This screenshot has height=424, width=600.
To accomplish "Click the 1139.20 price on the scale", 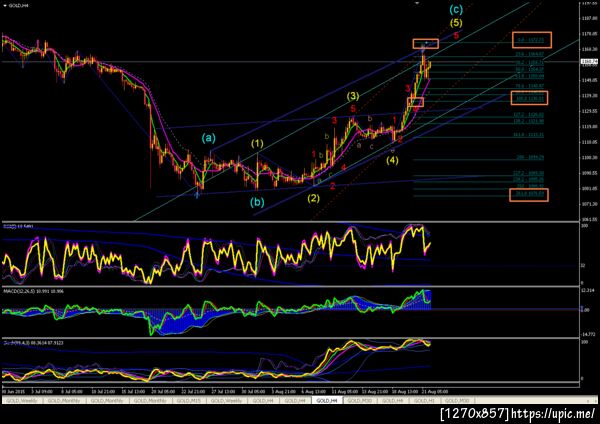I will tap(589, 96).
